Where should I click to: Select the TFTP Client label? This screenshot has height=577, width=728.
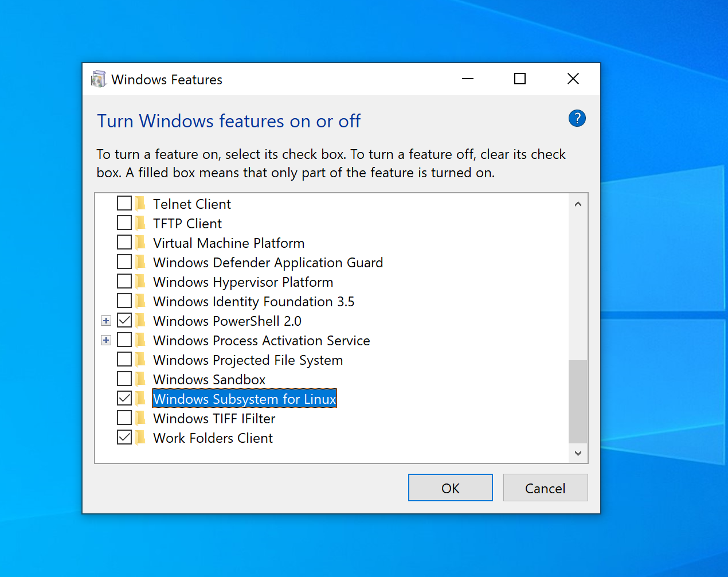[187, 224]
